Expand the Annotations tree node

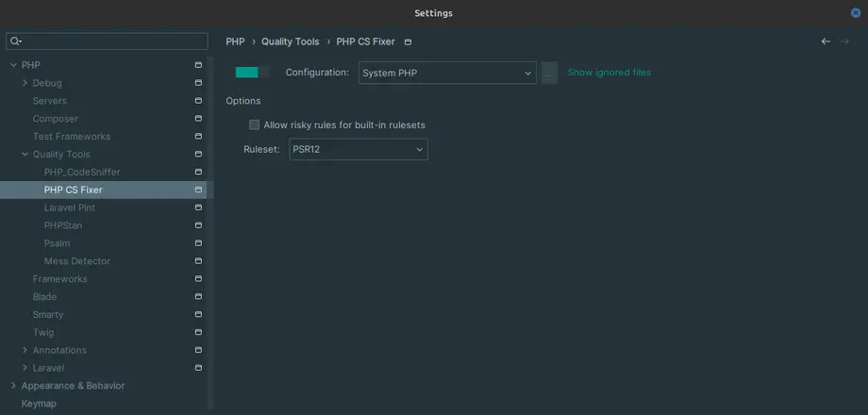25,350
